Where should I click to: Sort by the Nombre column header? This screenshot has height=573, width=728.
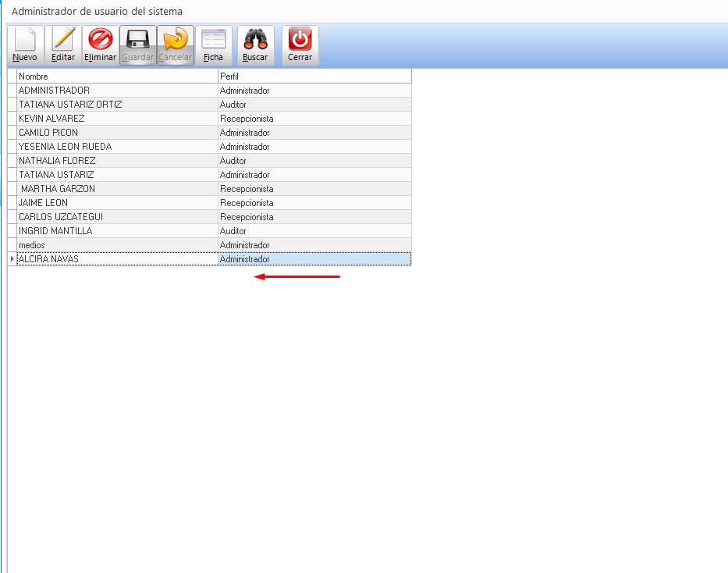coord(117,77)
